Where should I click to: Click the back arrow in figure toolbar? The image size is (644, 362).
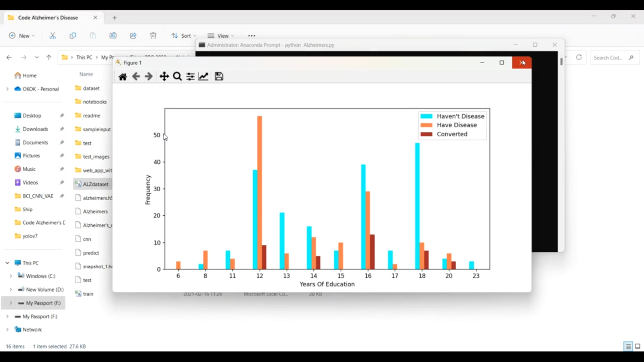[136, 76]
